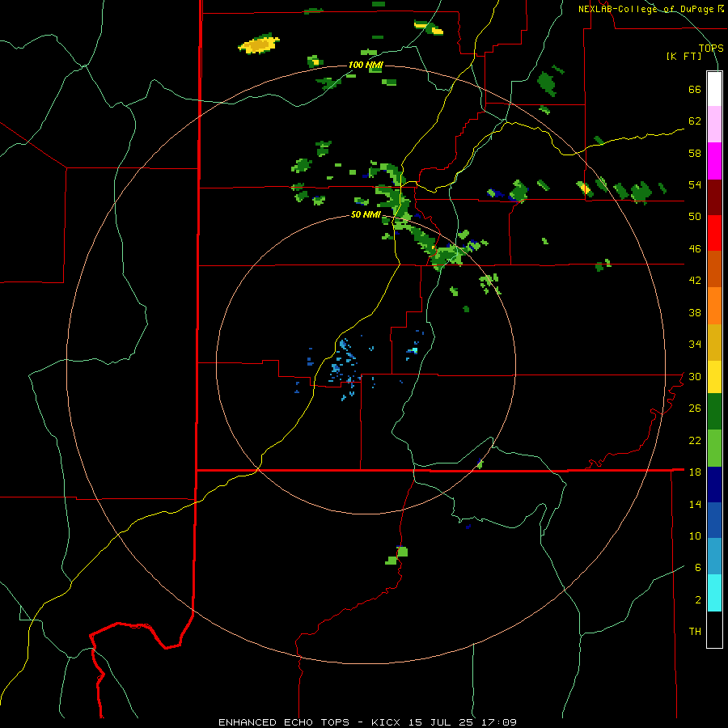
Task: Click the 46 legend value
Action: click(x=695, y=249)
